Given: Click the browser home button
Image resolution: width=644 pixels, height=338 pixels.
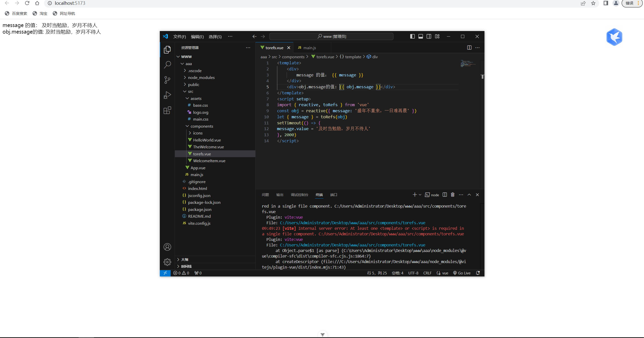Looking at the screenshot, I should (x=37, y=3).
